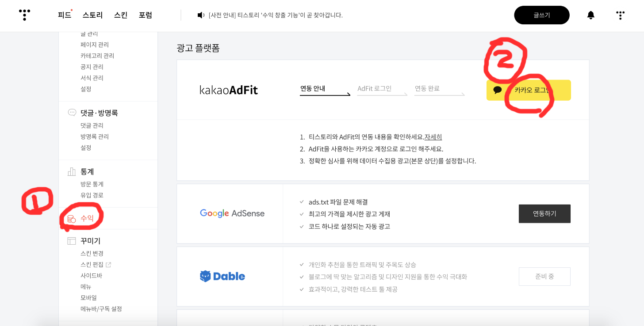Open the 수익 menu item
Viewport: 644px width, 326px height.
[x=87, y=218]
